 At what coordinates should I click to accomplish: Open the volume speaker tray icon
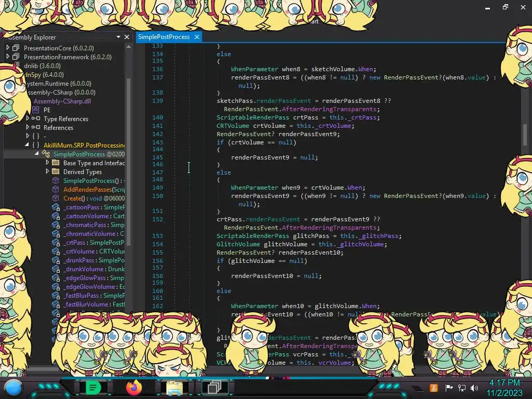coord(474,388)
